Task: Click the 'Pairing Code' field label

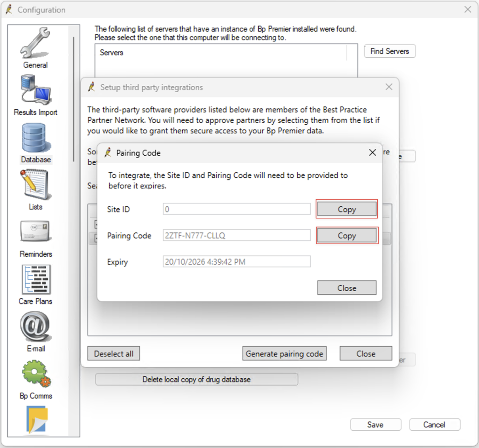Action: (129, 236)
